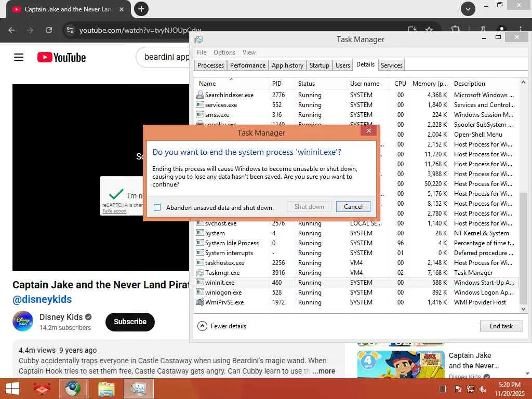
Task: Click the System process icon
Action: click(x=200, y=233)
